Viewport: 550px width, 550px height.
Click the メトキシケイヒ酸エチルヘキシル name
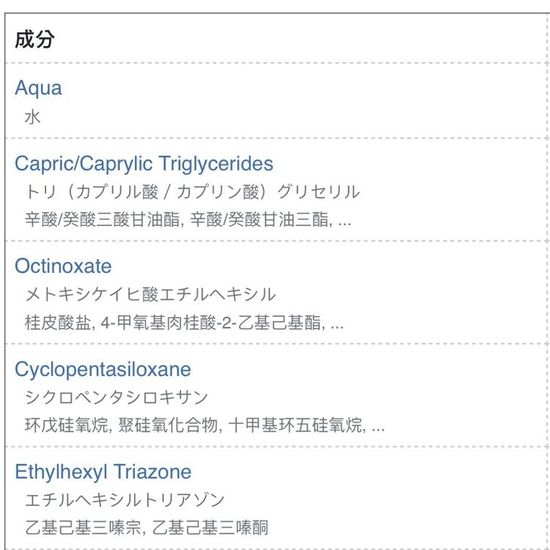(150, 294)
